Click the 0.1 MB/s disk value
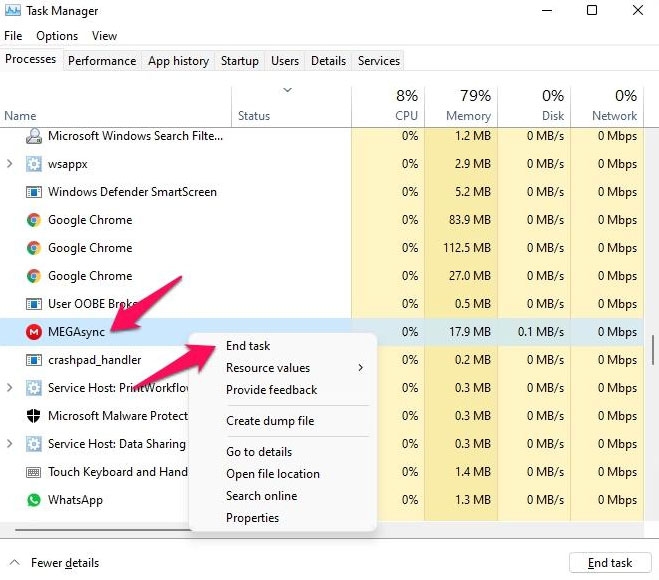 coord(540,332)
